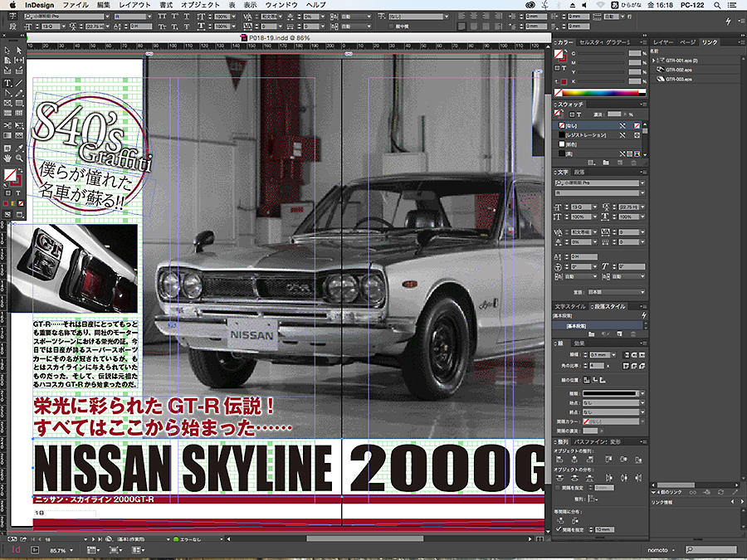Open the stroke start point dropdown

pos(642,403)
